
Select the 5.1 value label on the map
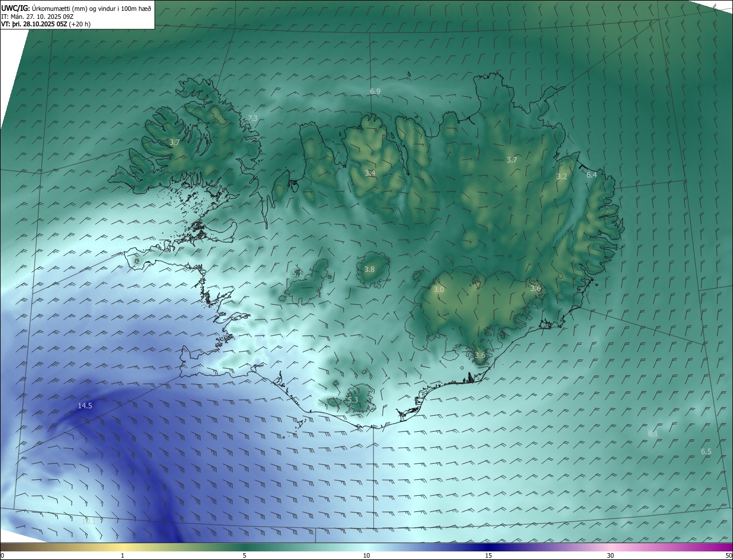point(297,274)
